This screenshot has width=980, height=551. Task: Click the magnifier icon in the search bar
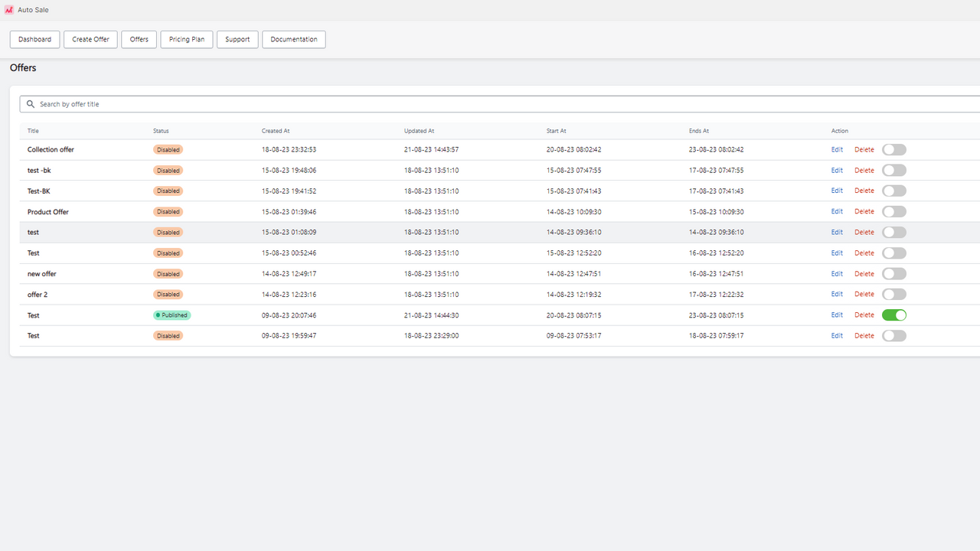(31, 104)
